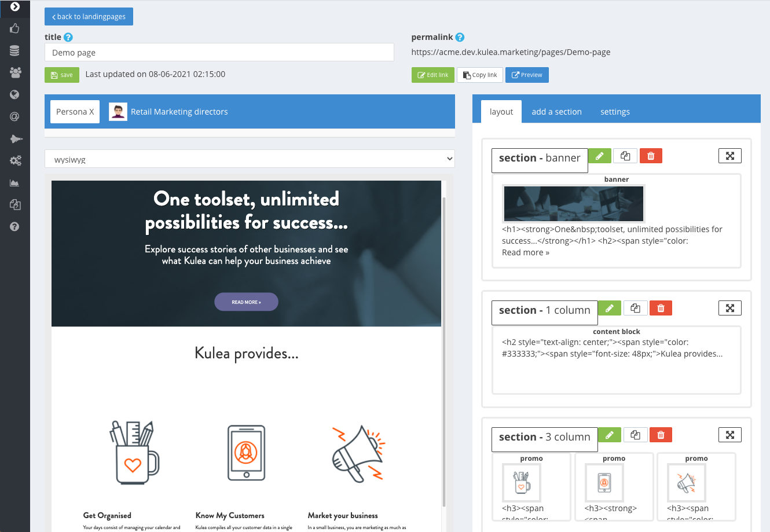This screenshot has height=532, width=770.
Task: Expand the banner section fullscreen icon
Action: 730,156
